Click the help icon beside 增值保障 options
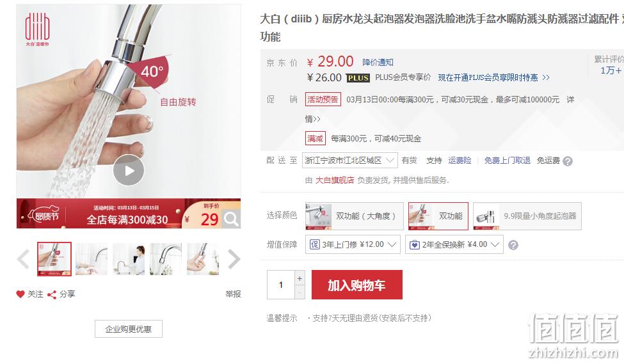Screen dimensions: 624x364 (513, 245)
